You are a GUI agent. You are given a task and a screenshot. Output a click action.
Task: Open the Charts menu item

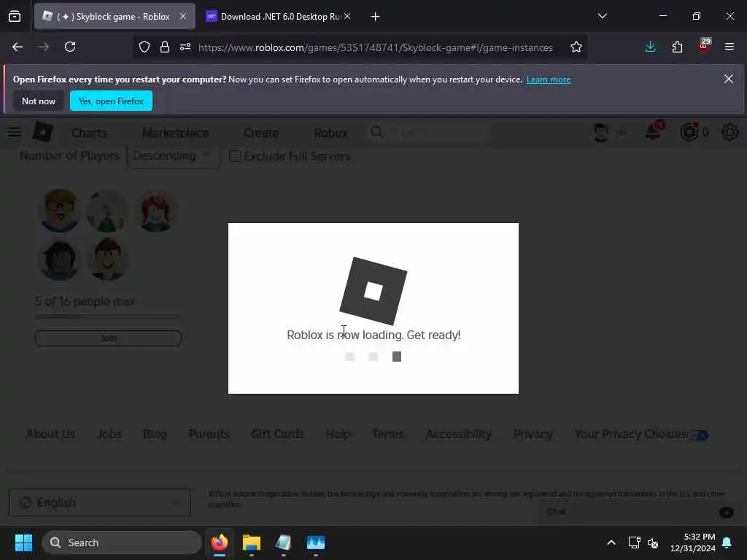pos(89,133)
